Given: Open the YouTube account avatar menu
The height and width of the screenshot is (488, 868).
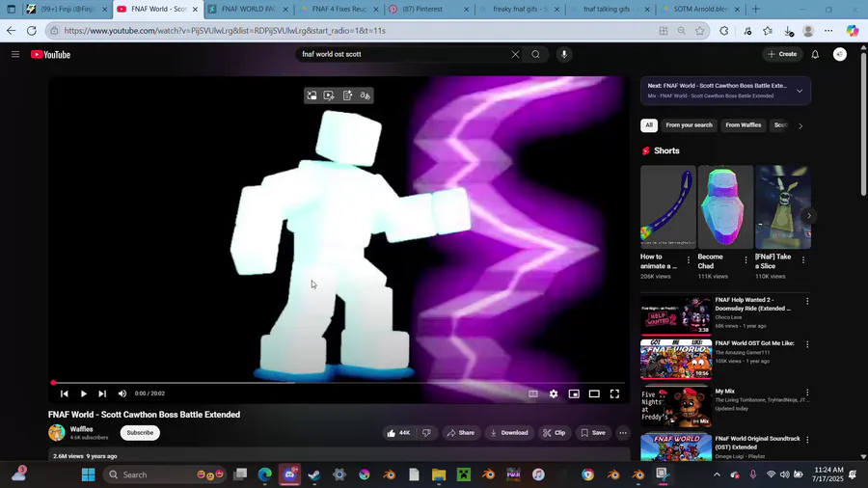Looking at the screenshot, I should tap(840, 54).
